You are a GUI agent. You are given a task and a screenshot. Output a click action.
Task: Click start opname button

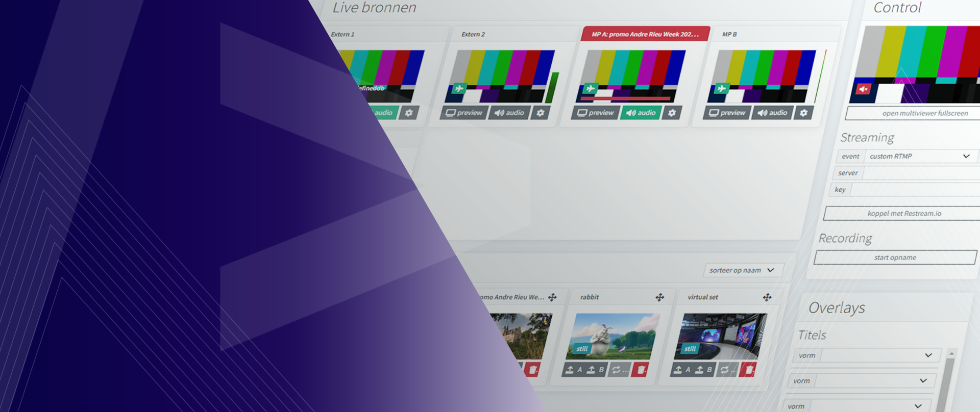895,257
